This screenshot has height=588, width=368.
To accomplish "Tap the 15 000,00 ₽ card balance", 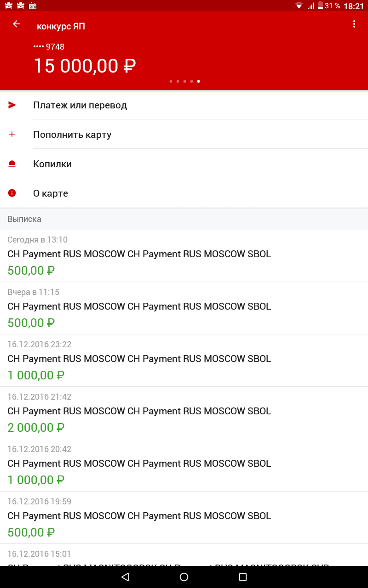I will (x=85, y=66).
